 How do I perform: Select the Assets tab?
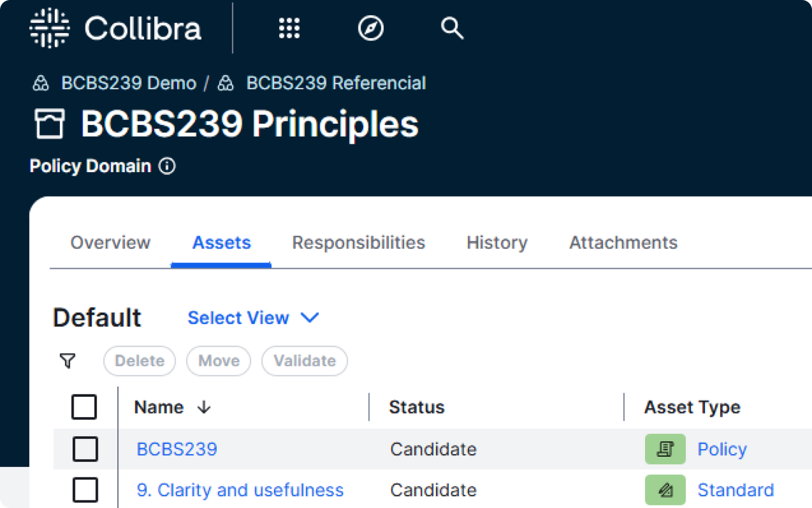point(222,243)
